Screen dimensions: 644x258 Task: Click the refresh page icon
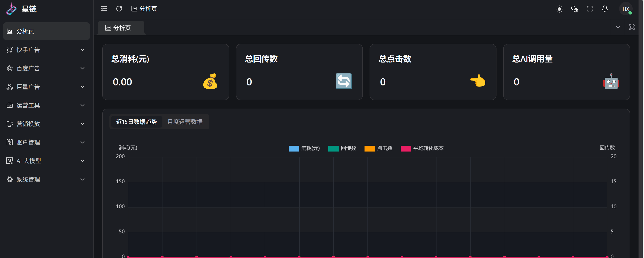click(119, 9)
